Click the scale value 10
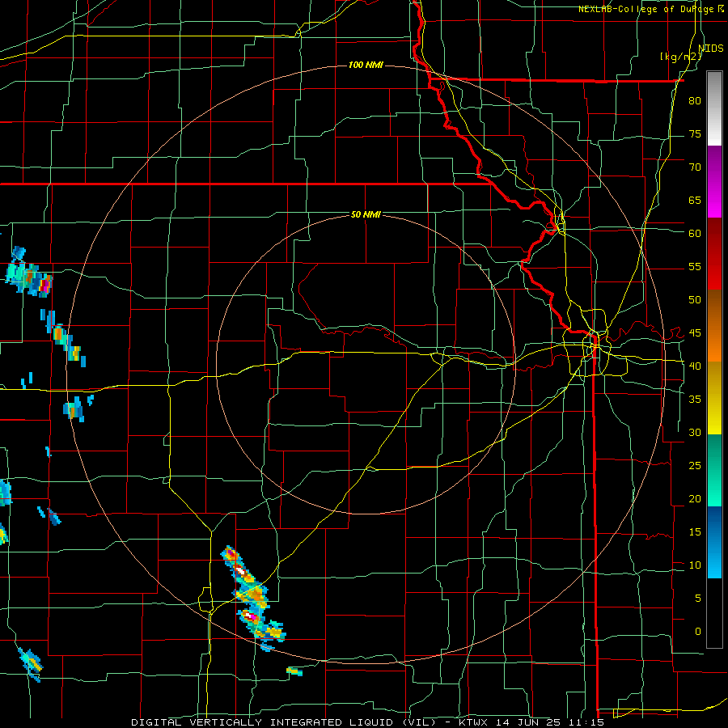This screenshot has width=728, height=728. point(695,565)
